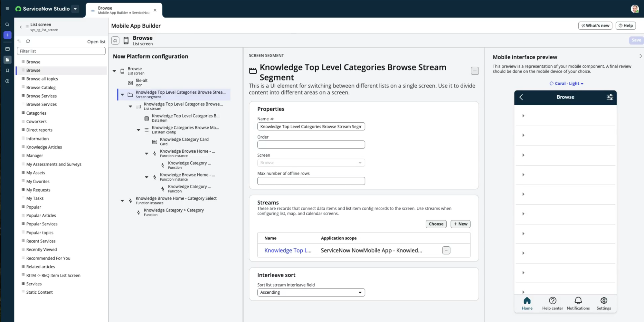Image resolution: width=644 pixels, height=322 pixels.
Task: Collapse the Browse List screen tree node
Action: click(114, 71)
